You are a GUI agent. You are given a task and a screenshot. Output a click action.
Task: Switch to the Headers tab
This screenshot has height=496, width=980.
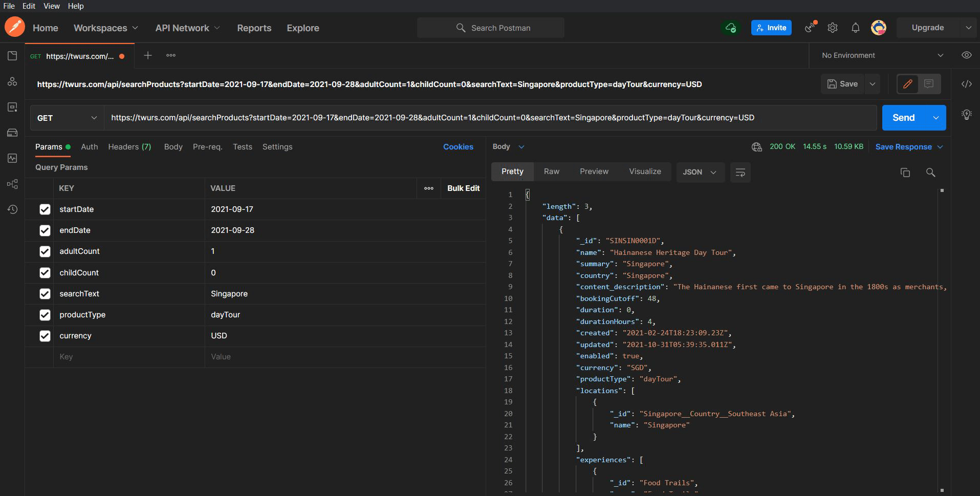(x=129, y=147)
